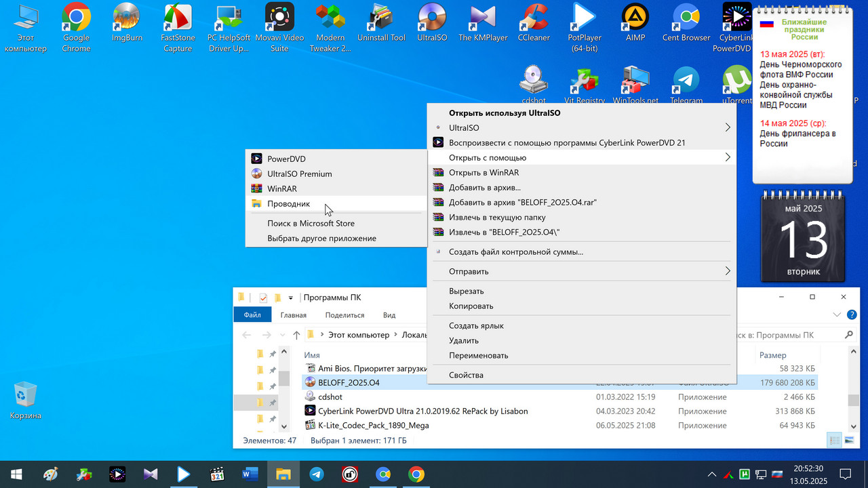Open the Windows Start button
The height and width of the screenshot is (488, 868).
click(x=16, y=474)
